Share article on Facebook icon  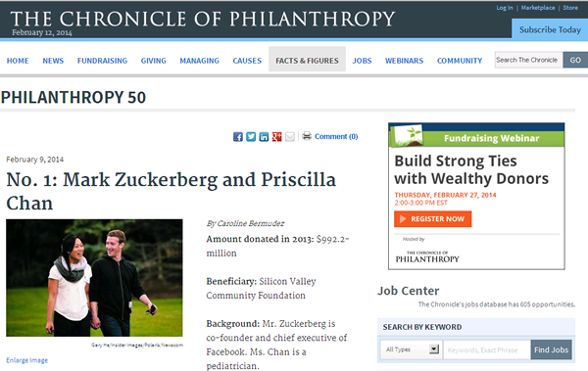[238, 137]
